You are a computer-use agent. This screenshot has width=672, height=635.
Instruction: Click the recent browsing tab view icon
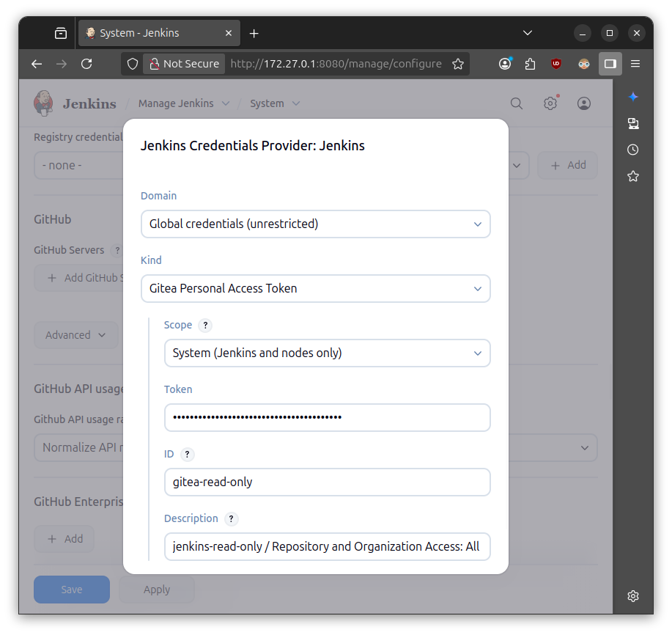click(x=61, y=33)
